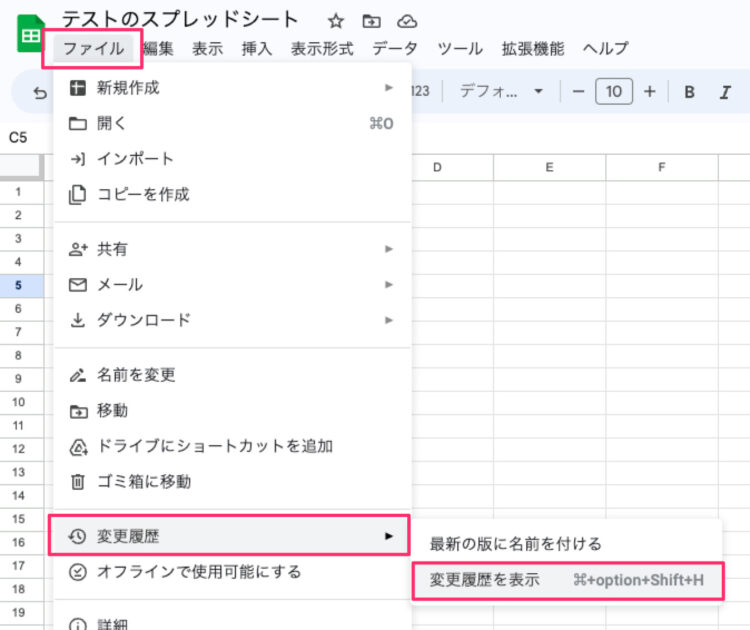Choose オフラインで使用可能にする
750x630 pixels.
pos(232,572)
